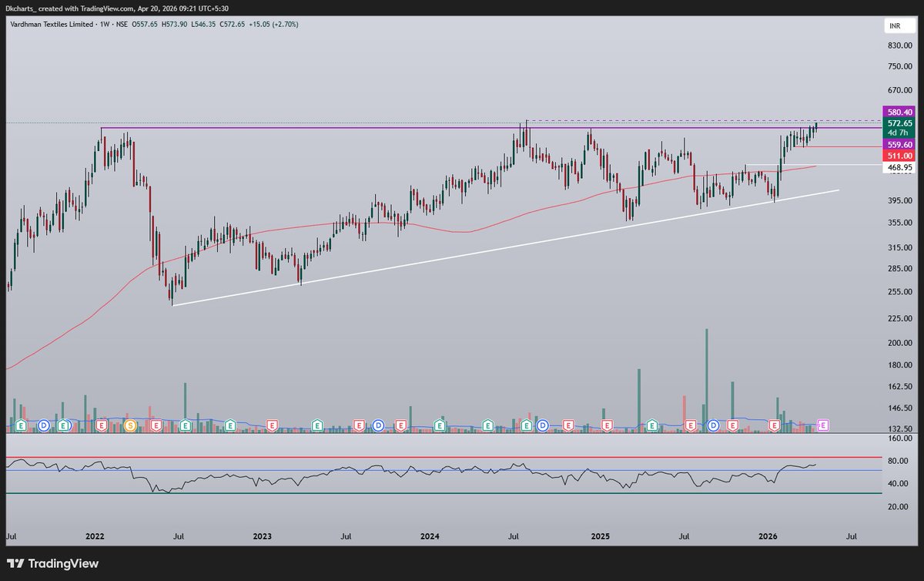Click the 2025 label on time axis
The width and height of the screenshot is (924, 581).
point(600,535)
